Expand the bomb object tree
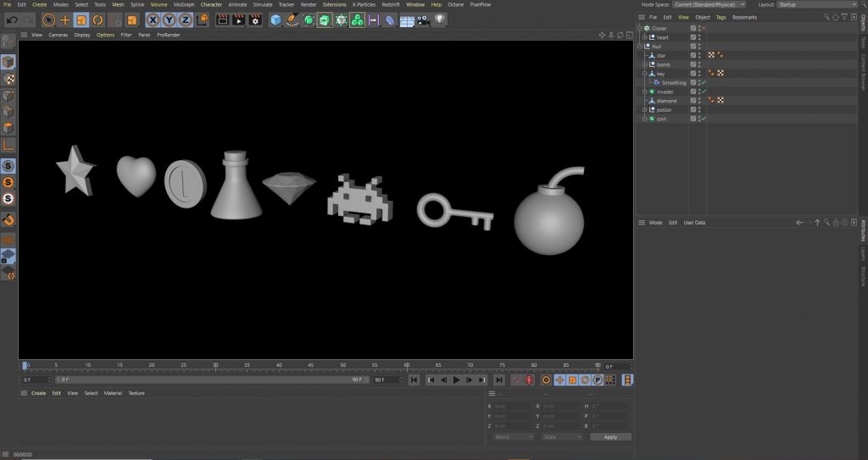 pos(644,64)
